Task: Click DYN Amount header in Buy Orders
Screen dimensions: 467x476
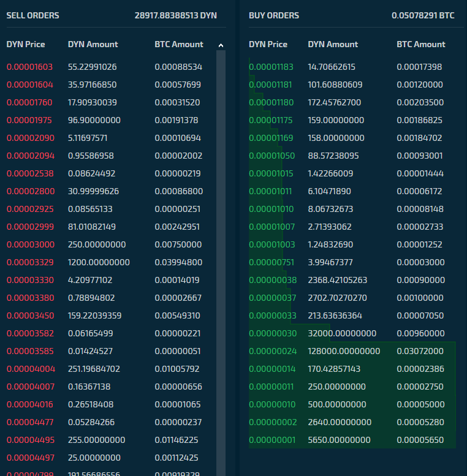Action: pyautogui.click(x=333, y=44)
